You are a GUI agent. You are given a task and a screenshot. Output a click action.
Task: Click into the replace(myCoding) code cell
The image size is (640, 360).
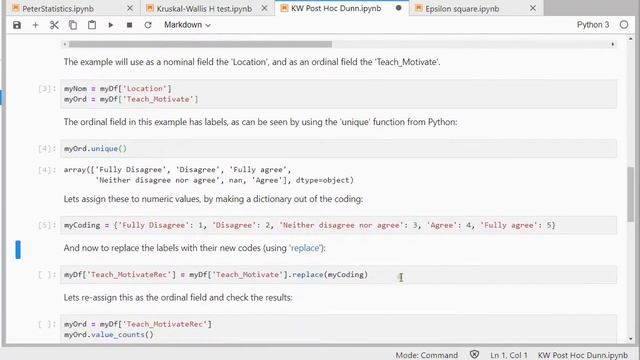pos(338,275)
